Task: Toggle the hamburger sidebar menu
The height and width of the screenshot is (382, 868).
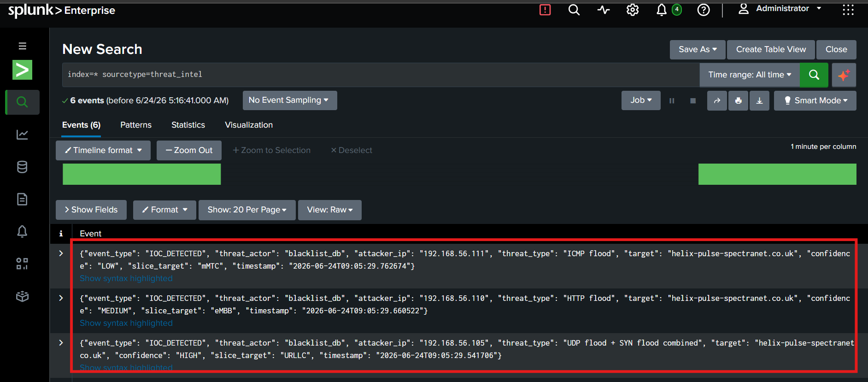Action: tap(22, 46)
